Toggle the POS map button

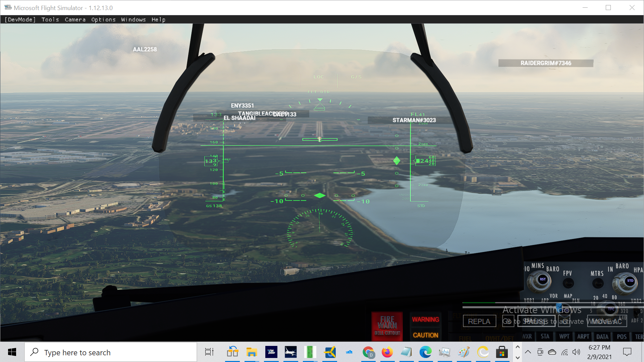coord(622,337)
